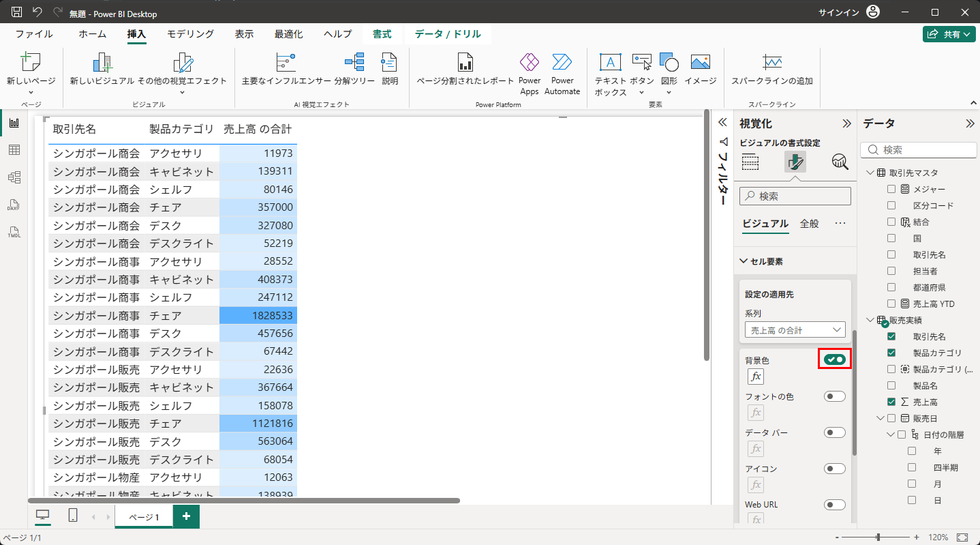Insert 分解ツリー visual
The width and height of the screenshot is (980, 545).
[354, 69]
